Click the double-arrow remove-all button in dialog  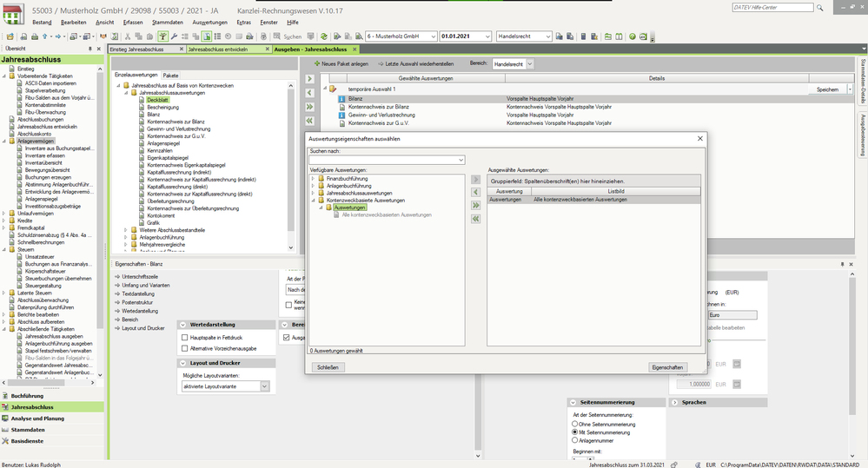(x=475, y=219)
